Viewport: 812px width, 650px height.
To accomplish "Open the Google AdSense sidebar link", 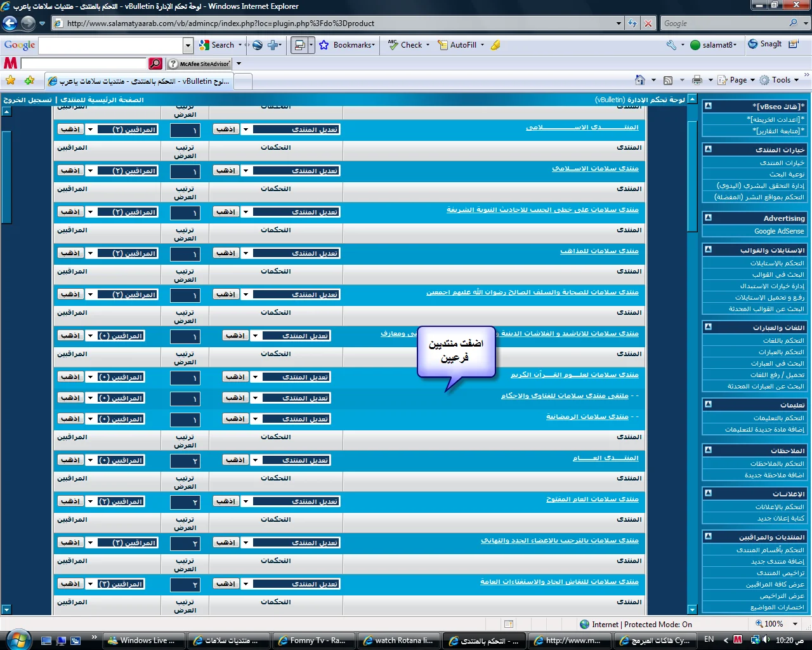I will point(778,231).
